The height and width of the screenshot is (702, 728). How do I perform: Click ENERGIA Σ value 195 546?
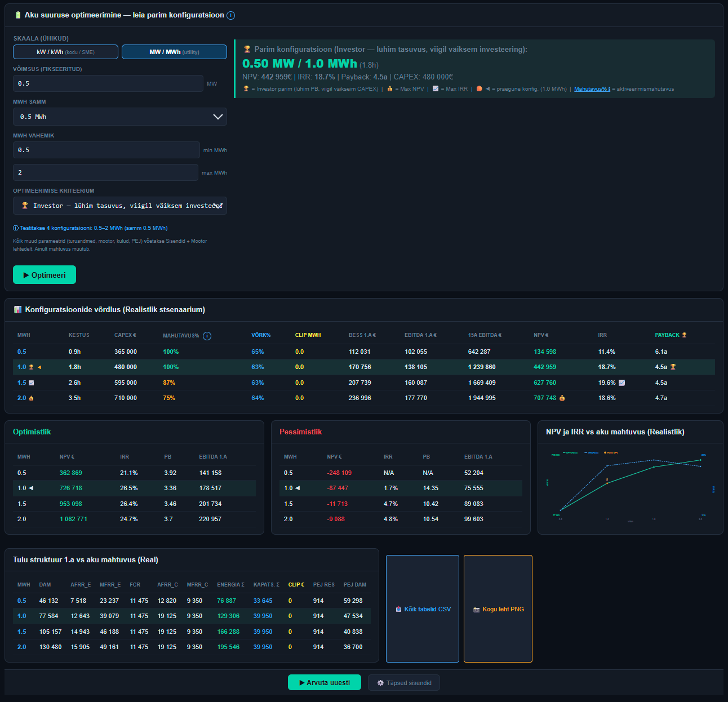pos(228,647)
